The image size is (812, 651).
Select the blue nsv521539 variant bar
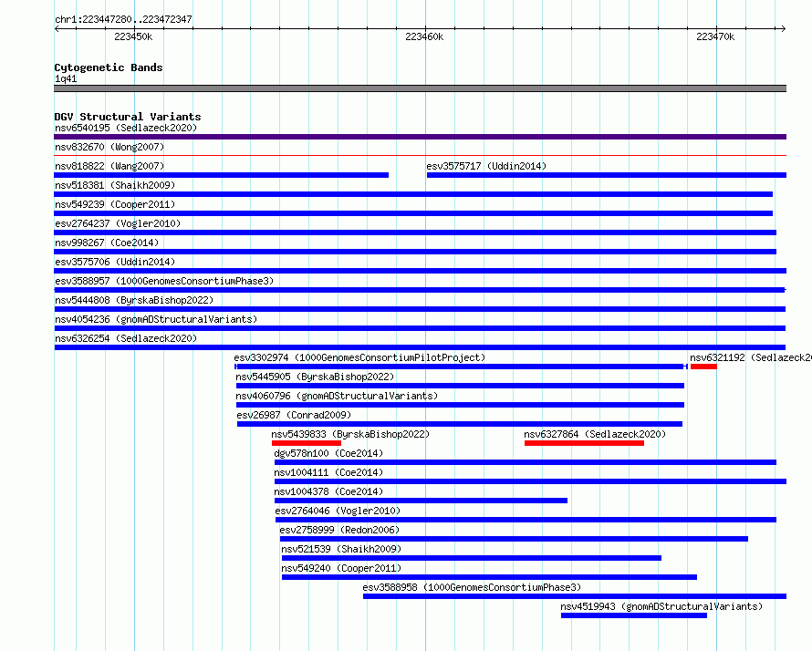(472, 558)
